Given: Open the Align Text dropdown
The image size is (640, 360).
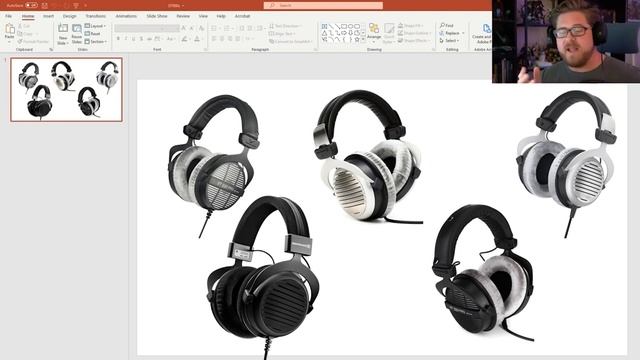Looking at the screenshot, I should (282, 33).
